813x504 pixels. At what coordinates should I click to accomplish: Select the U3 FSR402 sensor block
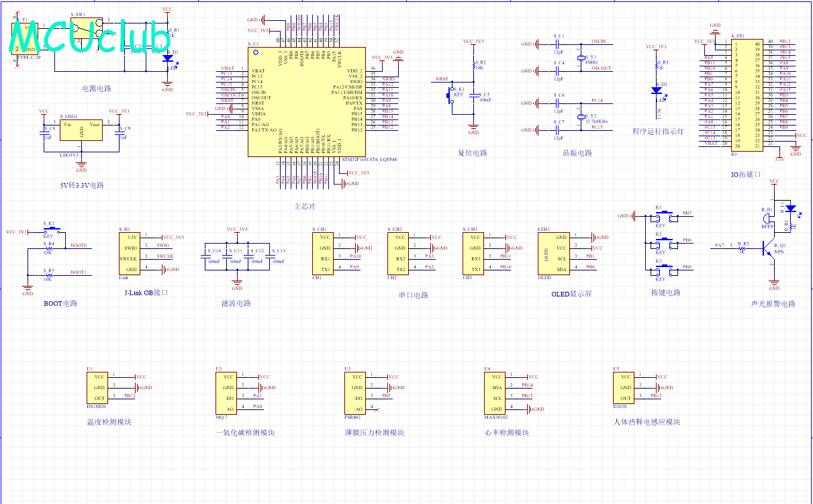356,393
